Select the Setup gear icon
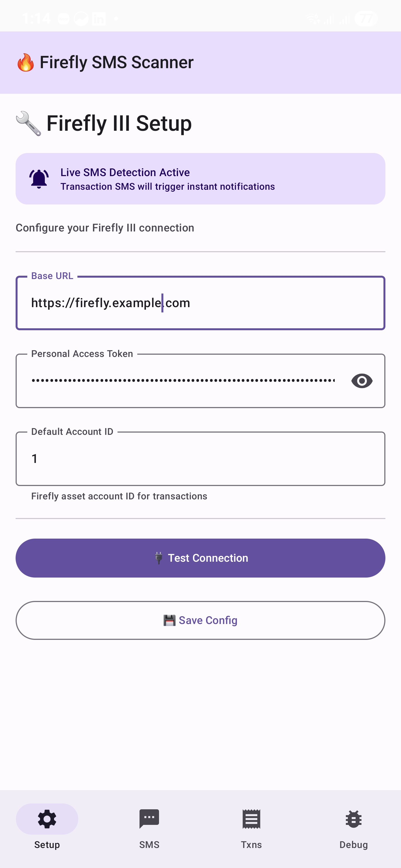This screenshot has height=868, width=401. pyautogui.click(x=46, y=819)
